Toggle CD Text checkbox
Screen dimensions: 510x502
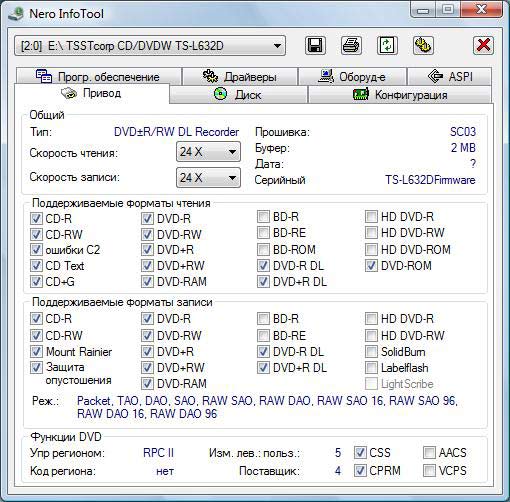click(36, 266)
